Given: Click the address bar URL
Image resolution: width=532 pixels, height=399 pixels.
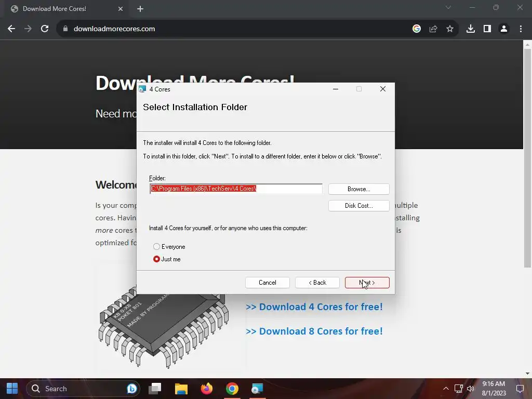Looking at the screenshot, I should [114, 29].
